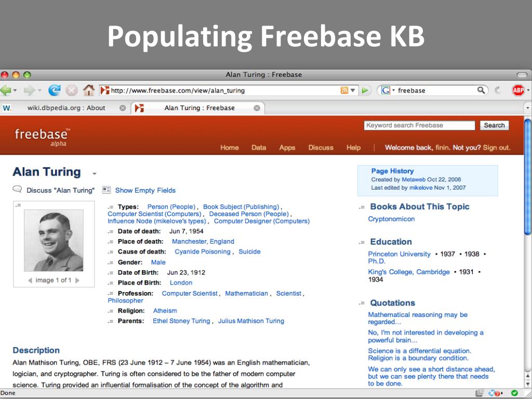Open the Back button history dropdown arrow
The width and height of the screenshot is (532, 399).
pos(15,90)
